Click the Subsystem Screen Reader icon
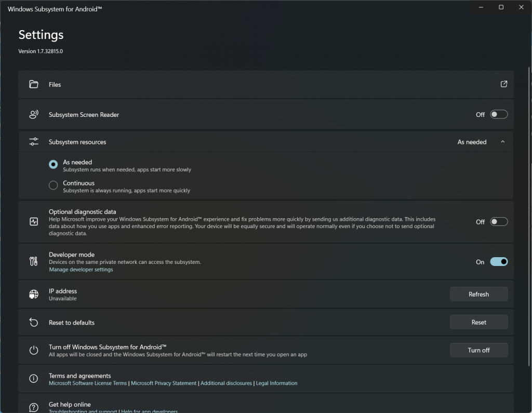The height and width of the screenshot is (413, 532). [34, 115]
